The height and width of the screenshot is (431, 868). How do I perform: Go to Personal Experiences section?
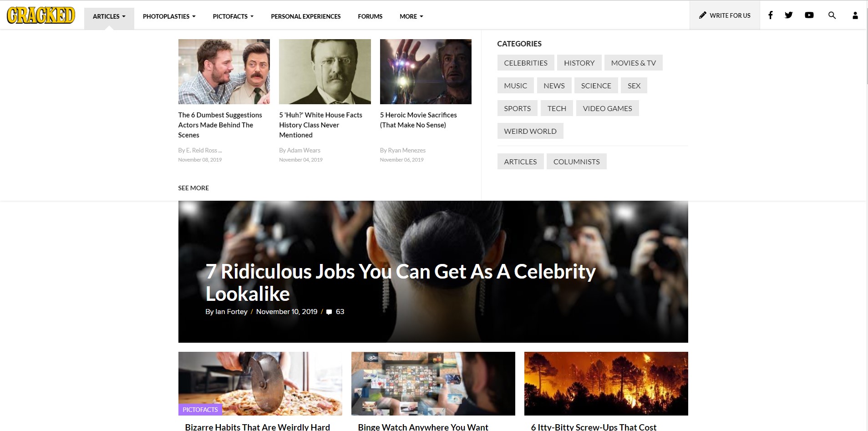point(305,16)
